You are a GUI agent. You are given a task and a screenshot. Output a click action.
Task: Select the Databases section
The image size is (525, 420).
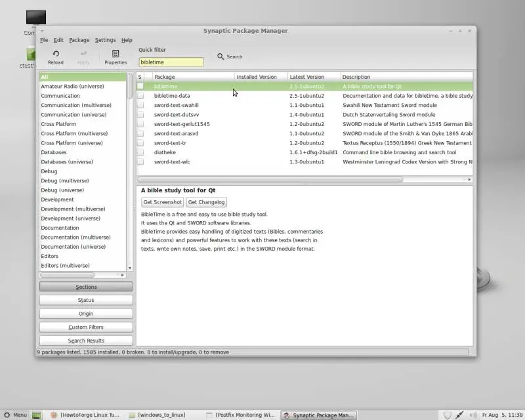tap(83, 152)
